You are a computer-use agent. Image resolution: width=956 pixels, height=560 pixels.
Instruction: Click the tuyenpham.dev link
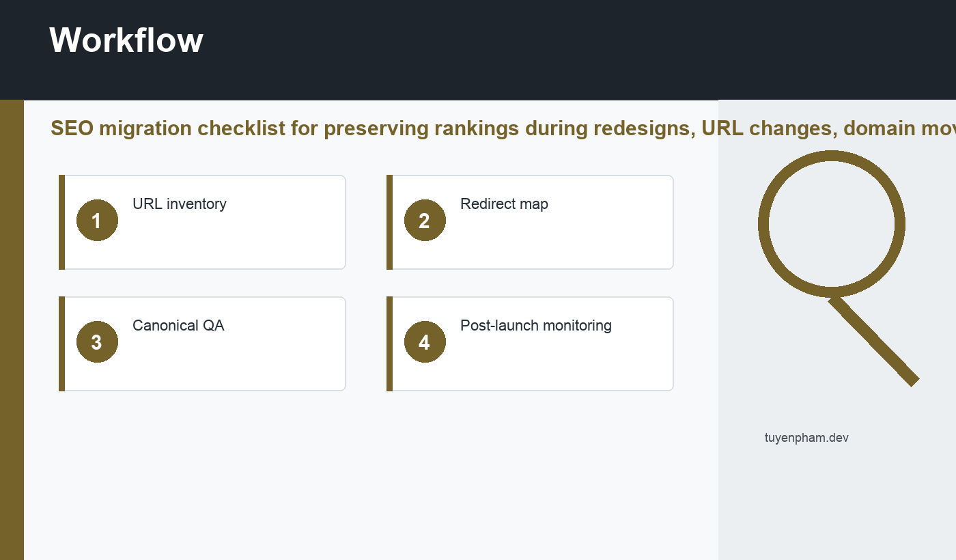806,438
